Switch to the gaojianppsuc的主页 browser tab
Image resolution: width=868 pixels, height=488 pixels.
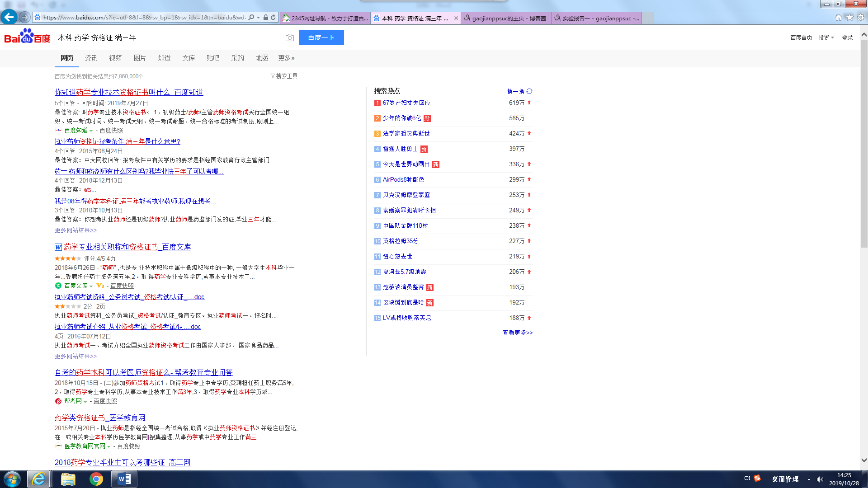pos(505,19)
